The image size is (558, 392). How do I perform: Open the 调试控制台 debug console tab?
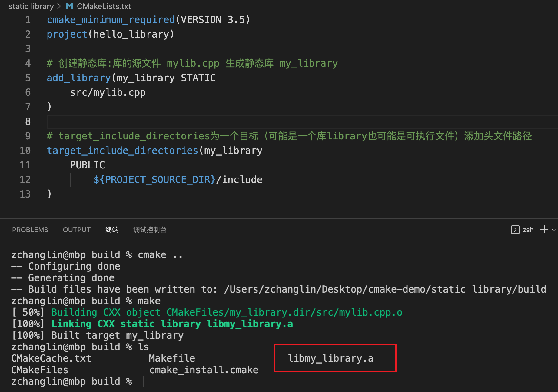click(x=150, y=230)
